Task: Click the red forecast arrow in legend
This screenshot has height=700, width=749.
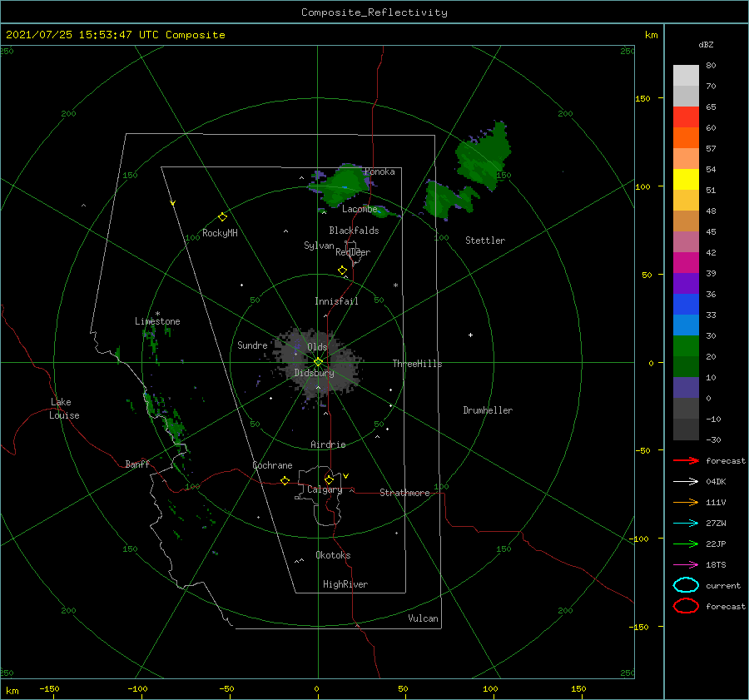Action: (x=686, y=460)
